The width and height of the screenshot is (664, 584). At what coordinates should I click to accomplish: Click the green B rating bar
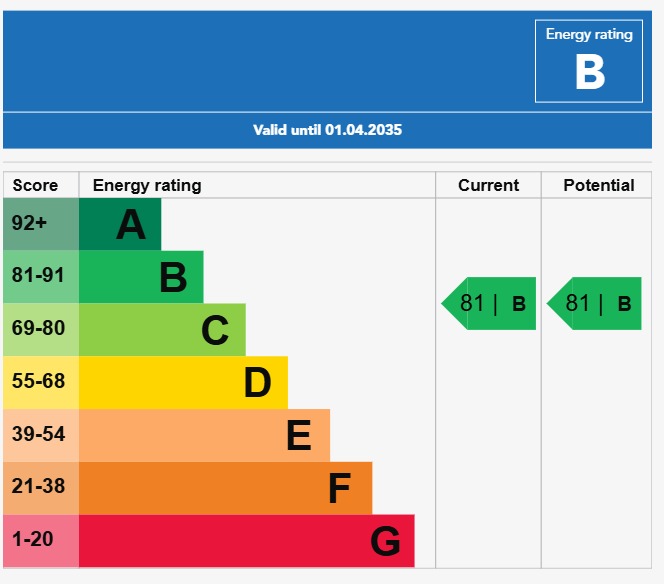pyautogui.click(x=141, y=277)
